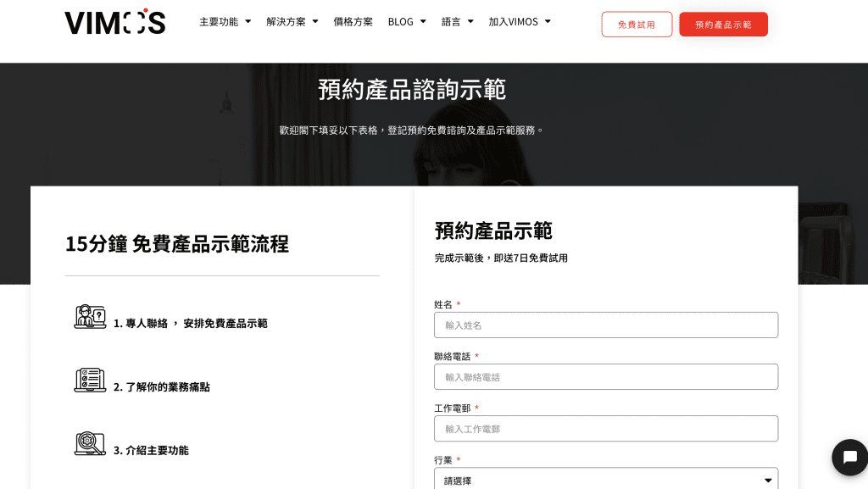Open the 語言 language menu
868x489 pixels.
tap(457, 21)
